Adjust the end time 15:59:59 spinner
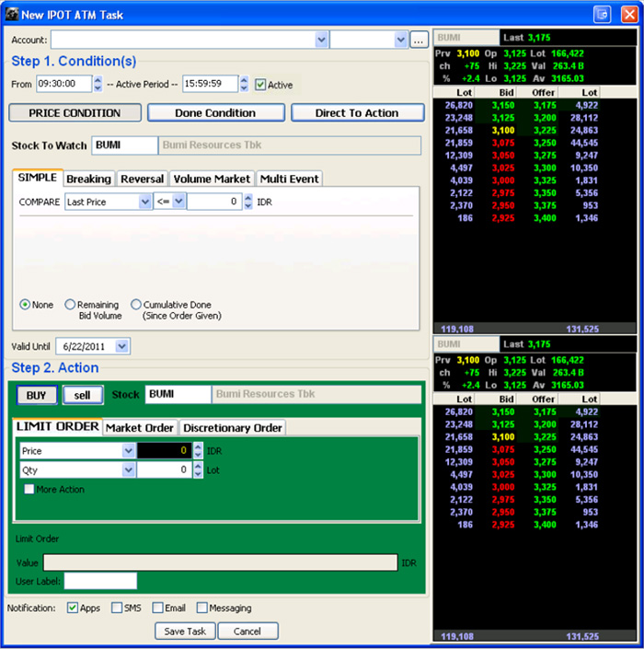The width and height of the screenshot is (644, 649). (244, 84)
